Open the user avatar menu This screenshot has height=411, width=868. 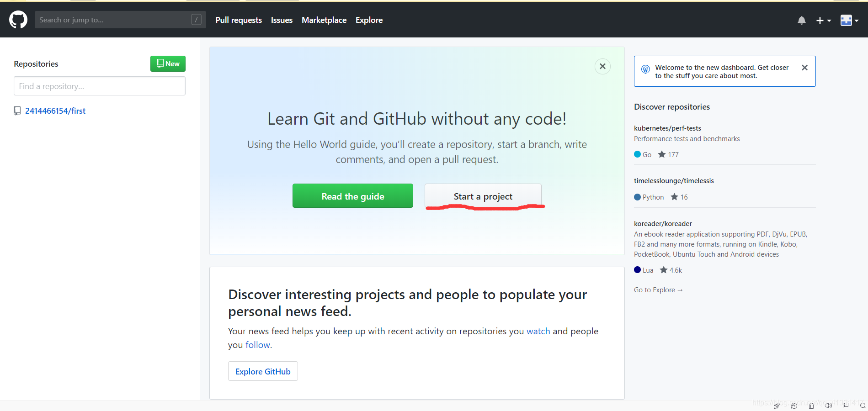click(x=849, y=21)
